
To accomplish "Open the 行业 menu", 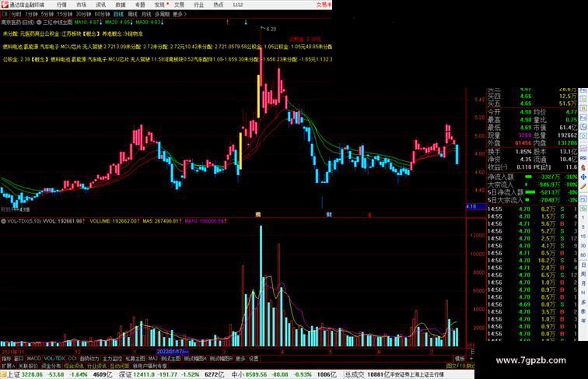I will (x=199, y=5).
